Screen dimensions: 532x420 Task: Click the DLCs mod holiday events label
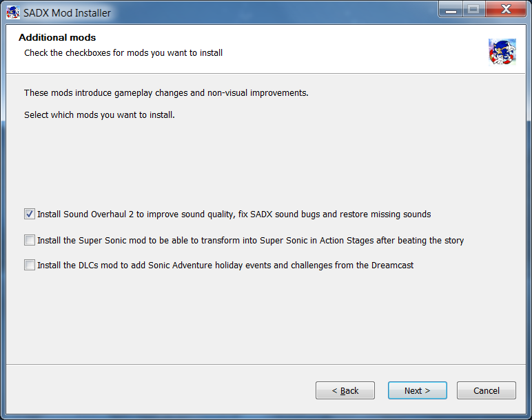(225, 266)
